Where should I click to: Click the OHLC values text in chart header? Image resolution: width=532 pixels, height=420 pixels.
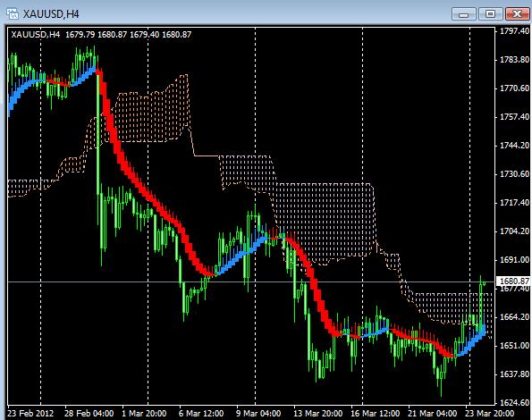pyautogui.click(x=128, y=35)
